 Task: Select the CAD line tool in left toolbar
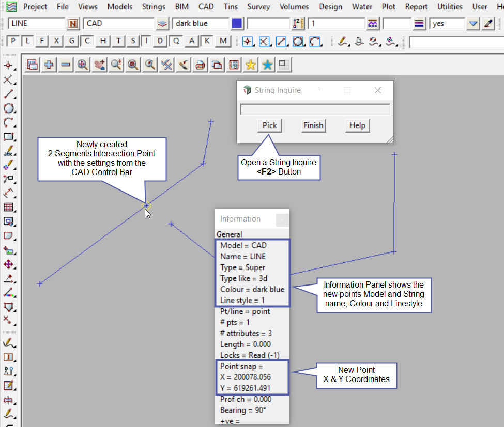[x=8, y=94]
